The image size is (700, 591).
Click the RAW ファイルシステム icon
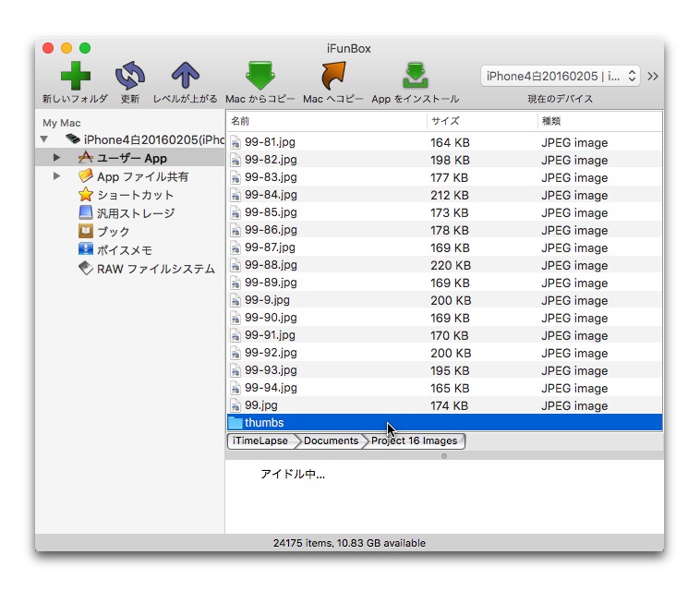coord(86,268)
